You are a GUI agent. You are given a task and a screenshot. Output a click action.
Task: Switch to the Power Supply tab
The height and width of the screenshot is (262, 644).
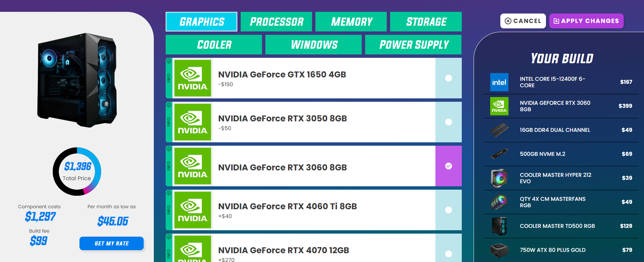coord(413,44)
